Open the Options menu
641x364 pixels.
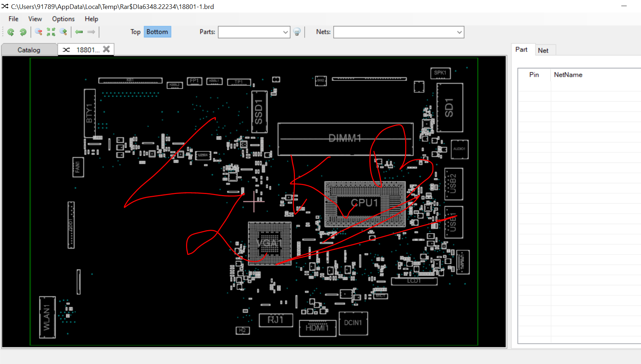[x=63, y=19]
